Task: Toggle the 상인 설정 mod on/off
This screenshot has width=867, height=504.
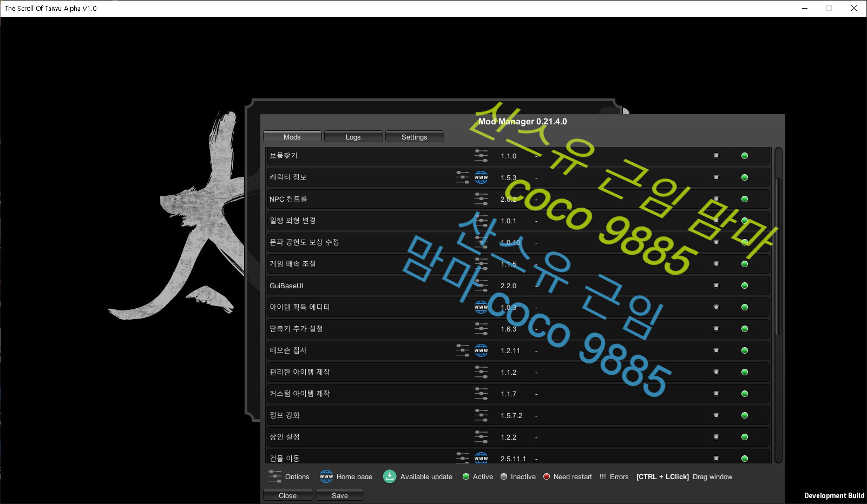Action: pyautogui.click(x=716, y=437)
